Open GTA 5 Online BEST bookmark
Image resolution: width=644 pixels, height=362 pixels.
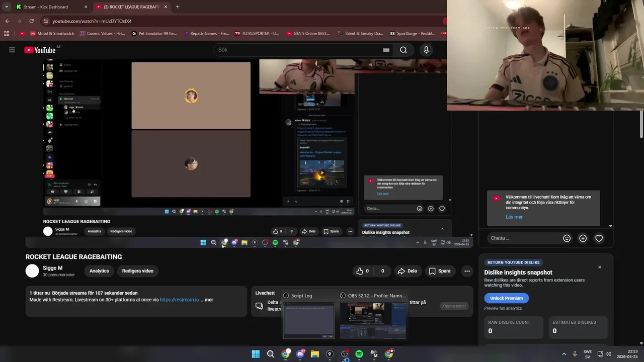coord(308,34)
